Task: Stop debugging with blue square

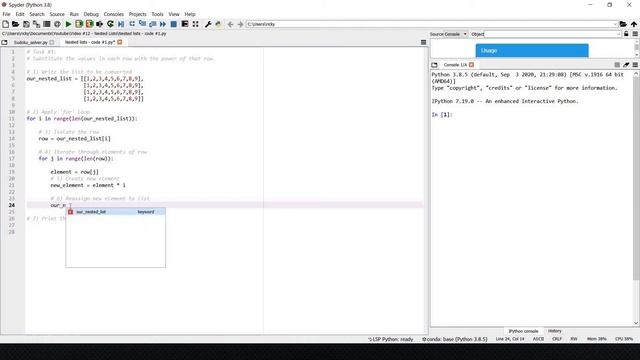Action: click(x=173, y=24)
